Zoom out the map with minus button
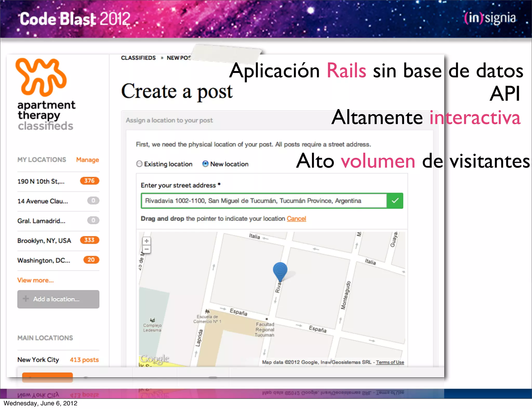 tap(147, 249)
